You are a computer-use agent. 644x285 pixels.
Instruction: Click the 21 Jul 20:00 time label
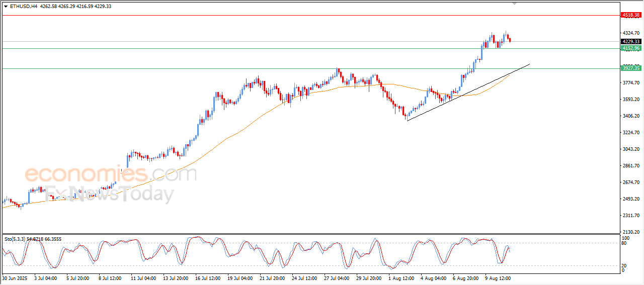[272, 277]
